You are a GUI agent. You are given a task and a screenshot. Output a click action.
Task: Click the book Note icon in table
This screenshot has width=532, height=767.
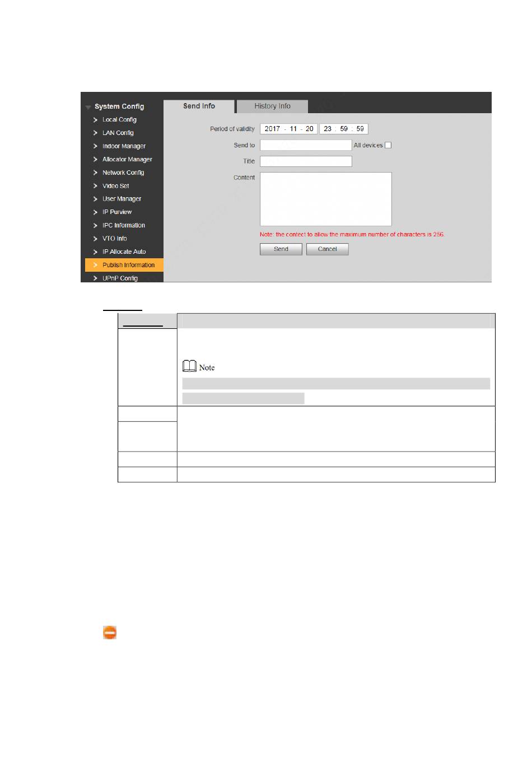point(190,366)
